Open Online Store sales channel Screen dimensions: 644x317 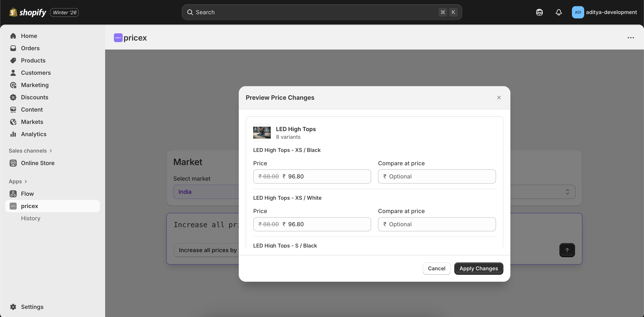[37, 163]
